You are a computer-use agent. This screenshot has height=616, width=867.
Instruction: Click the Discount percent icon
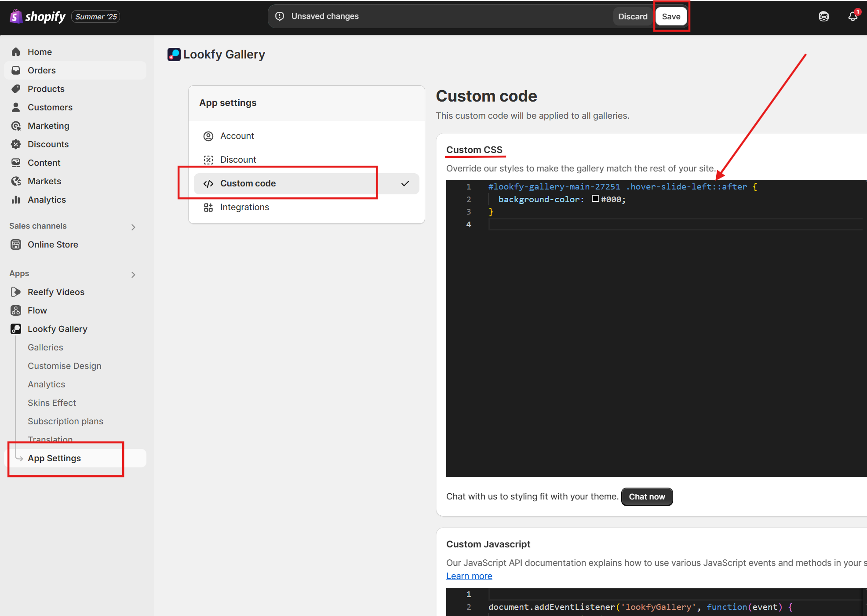click(x=208, y=160)
